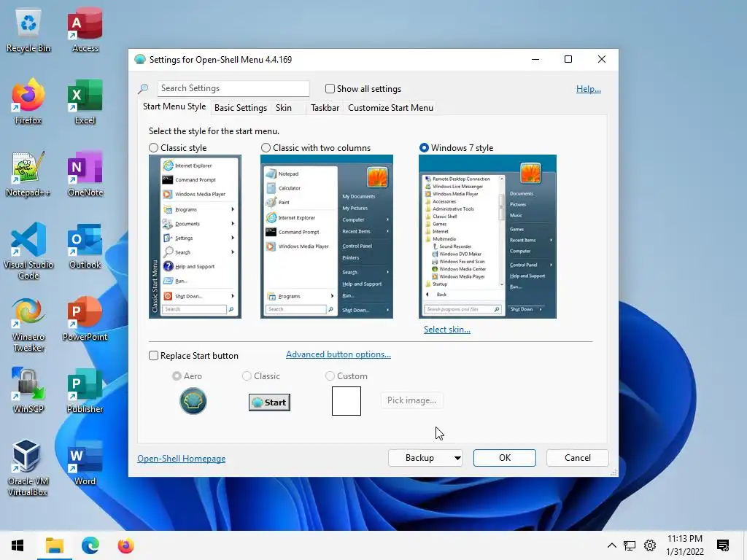The image size is (747, 560).
Task: Open Microsoft Edge from the taskbar
Action: coord(90,545)
